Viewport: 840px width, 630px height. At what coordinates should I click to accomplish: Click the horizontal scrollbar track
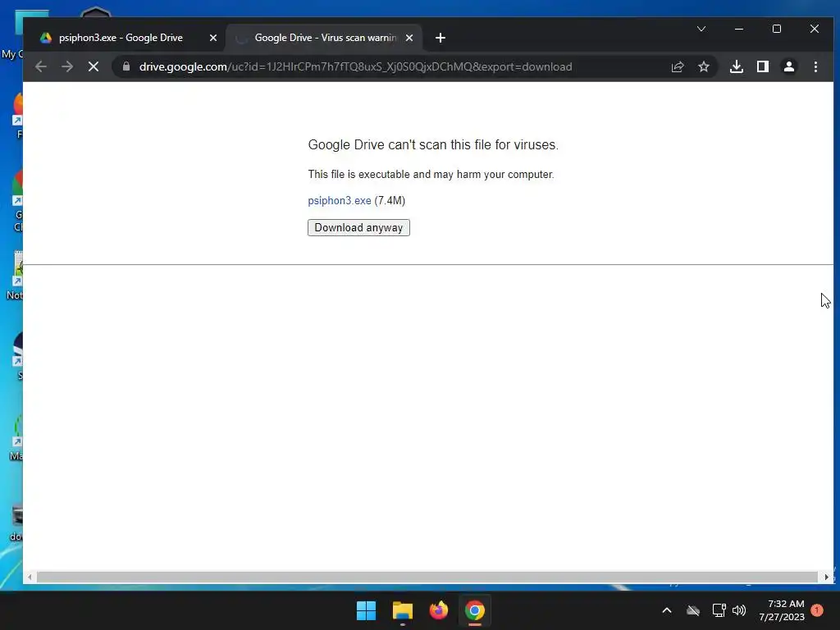click(x=427, y=577)
